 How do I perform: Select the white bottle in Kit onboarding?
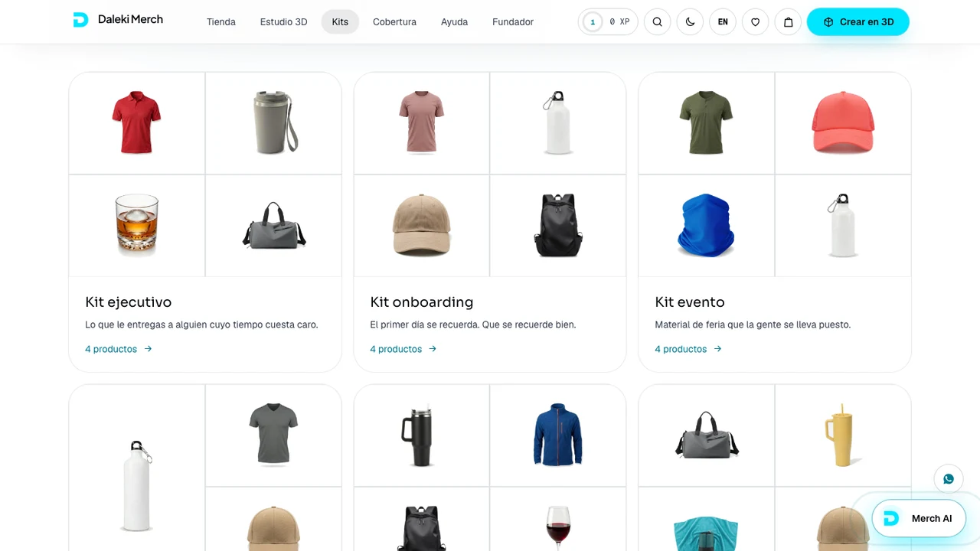point(558,123)
